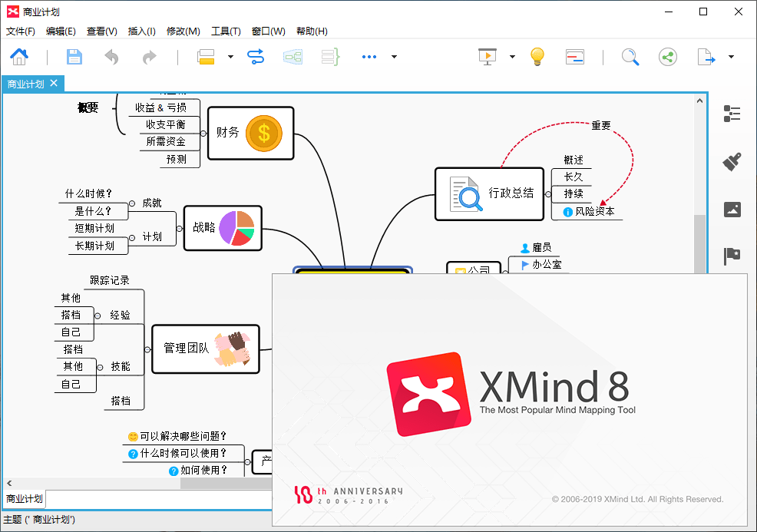Viewport: 757px width, 532px height.
Task: Open the 文件(F) menu
Action: tap(20, 31)
